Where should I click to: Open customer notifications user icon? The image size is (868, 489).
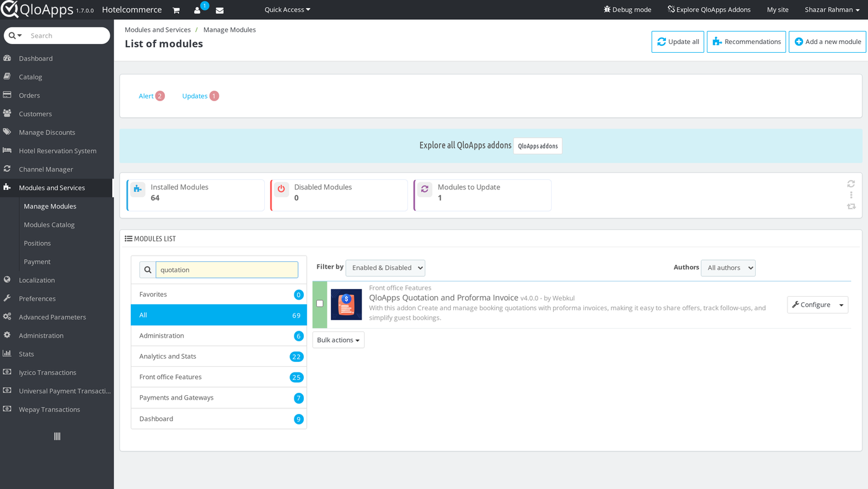pyautogui.click(x=197, y=10)
